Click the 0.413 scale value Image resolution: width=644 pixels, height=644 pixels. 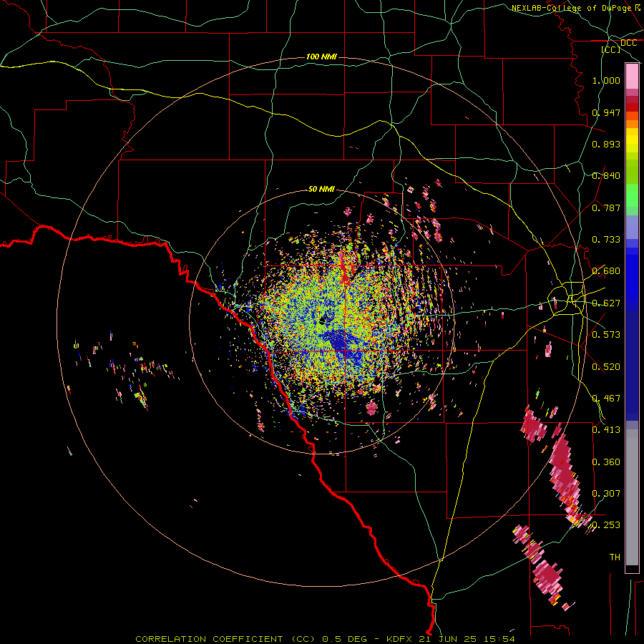[x=606, y=430]
